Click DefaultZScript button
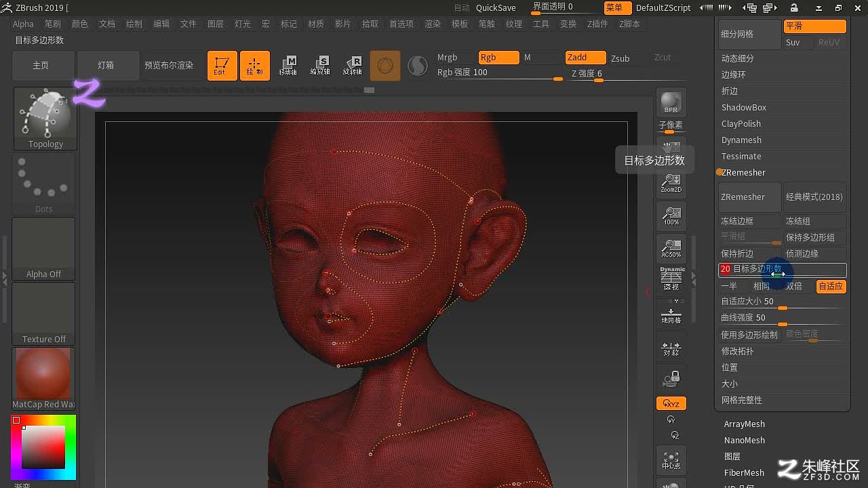The height and width of the screenshot is (488, 868). pyautogui.click(x=663, y=8)
